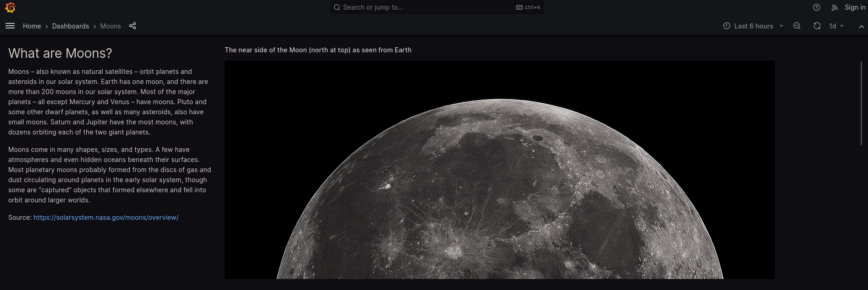Toggle the hamburger navigation menu

pyautogui.click(x=10, y=26)
